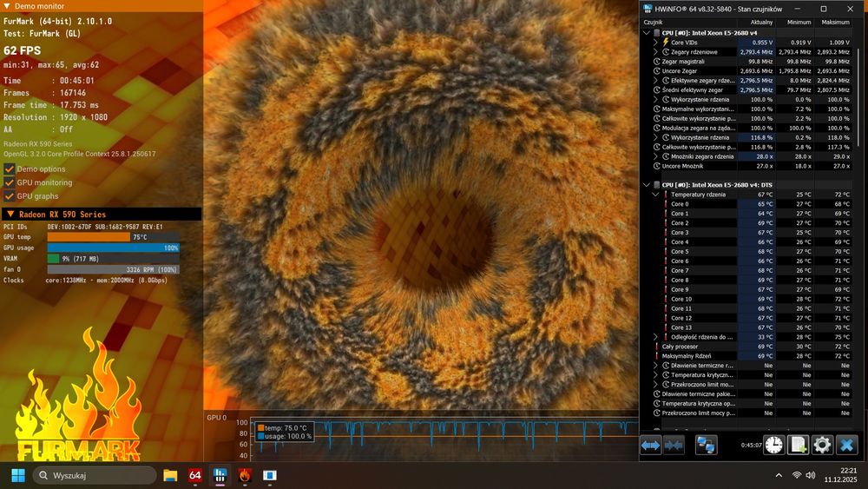Open the blue window app on the taskbar
Image resolution: width=868 pixels, height=489 pixels.
click(270, 475)
